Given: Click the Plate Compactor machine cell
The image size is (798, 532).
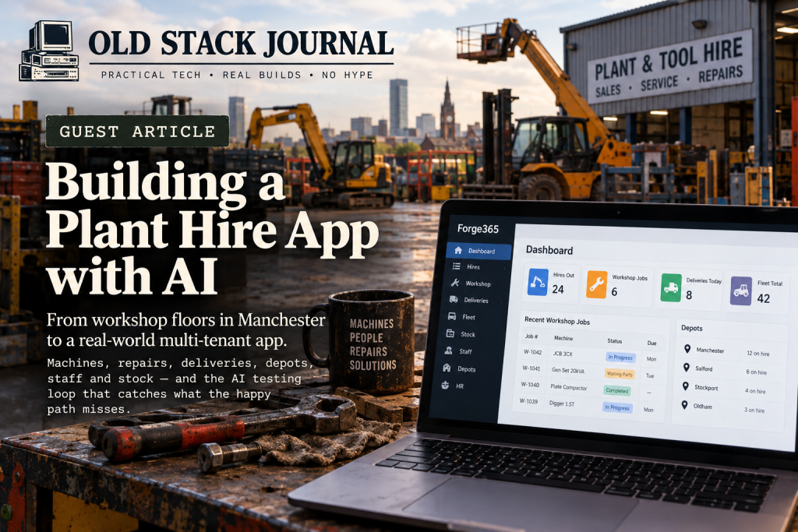Looking at the screenshot, I should tap(568, 387).
